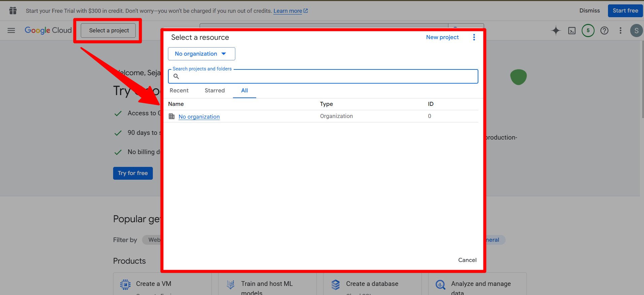
Task: Open the dialog's three-dot more options menu
Action: [x=474, y=37]
